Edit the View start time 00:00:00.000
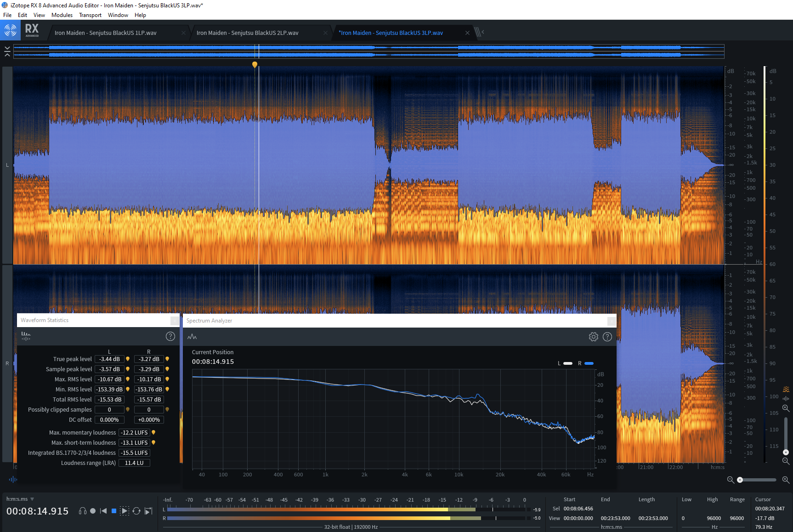 [578, 518]
